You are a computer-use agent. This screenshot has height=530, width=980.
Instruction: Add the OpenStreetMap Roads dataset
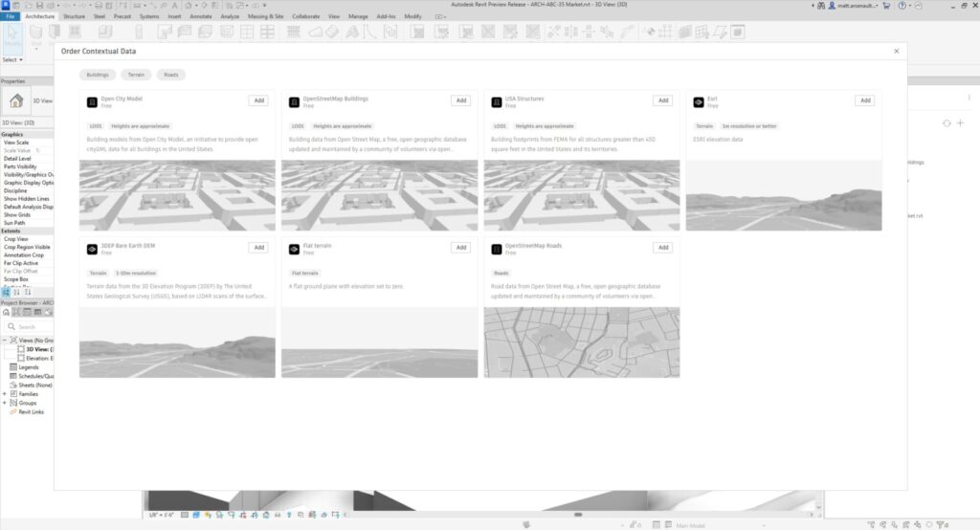(x=664, y=248)
